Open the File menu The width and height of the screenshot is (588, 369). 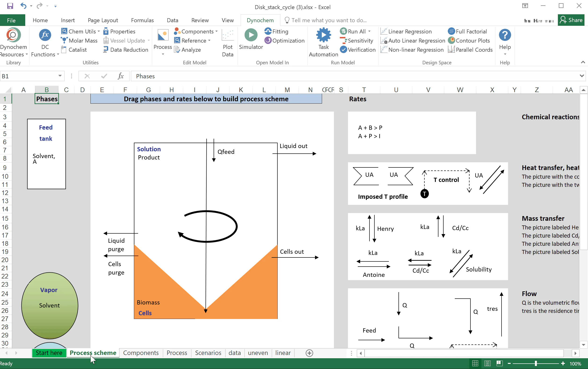click(11, 20)
